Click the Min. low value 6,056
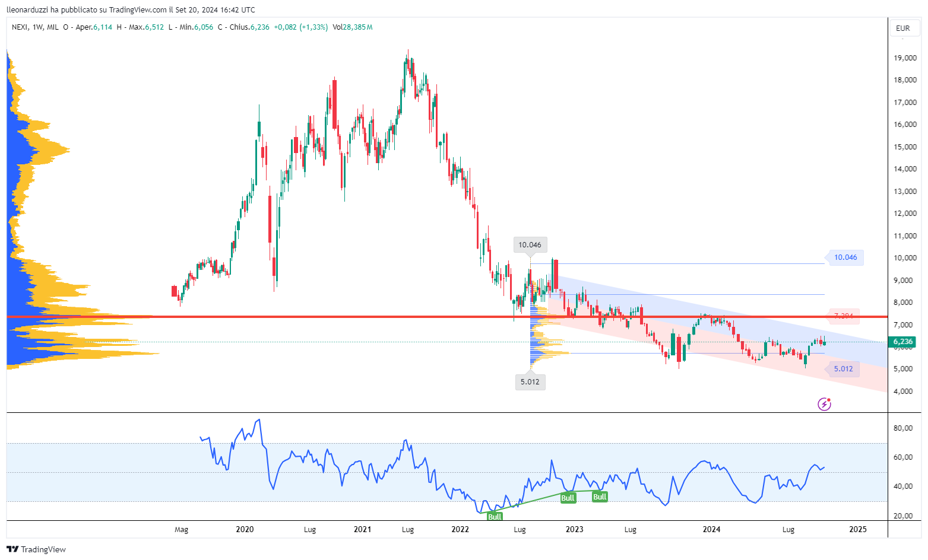Viewport: 928px width, 560px height. tap(204, 27)
